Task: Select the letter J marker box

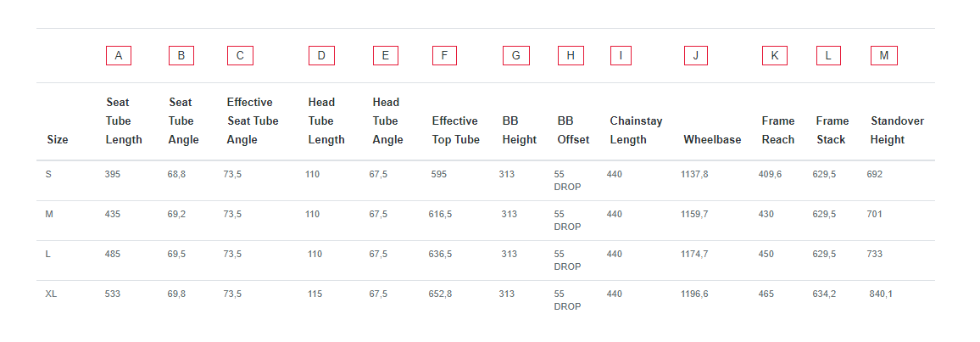Action: coord(696,56)
